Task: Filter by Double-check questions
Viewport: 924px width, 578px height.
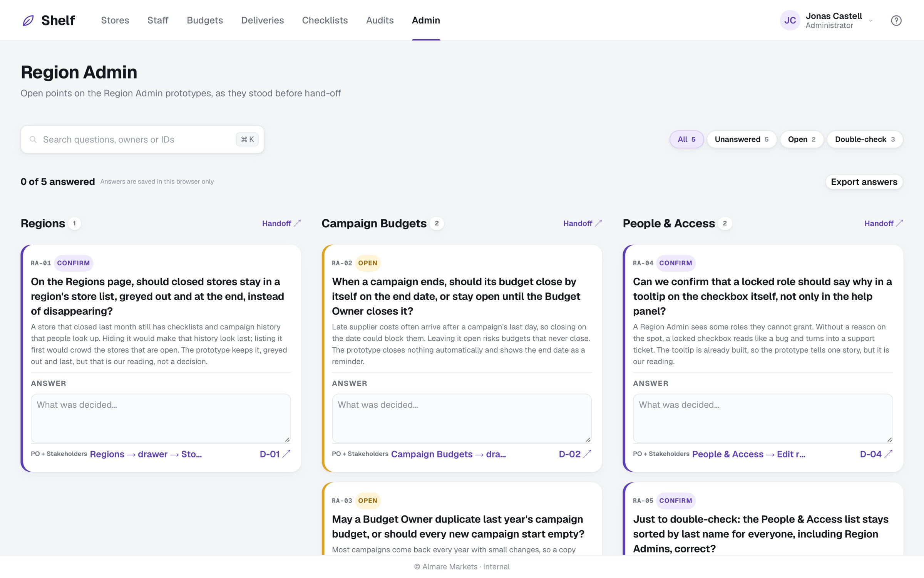Action: tap(865, 139)
